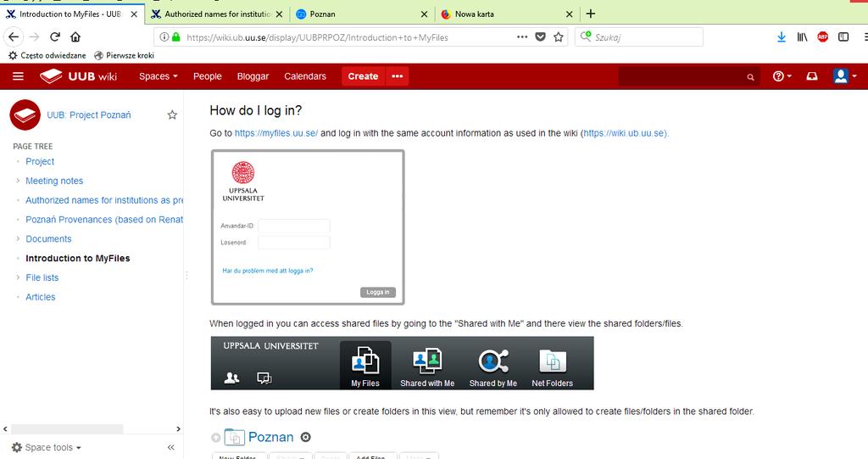This screenshot has height=459, width=868.
Task: Open the browser home page icon
Action: tap(75, 37)
